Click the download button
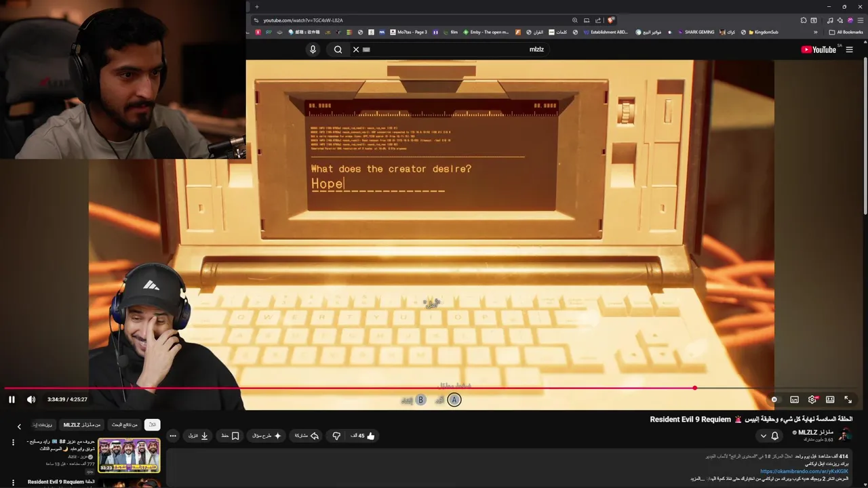 198,436
